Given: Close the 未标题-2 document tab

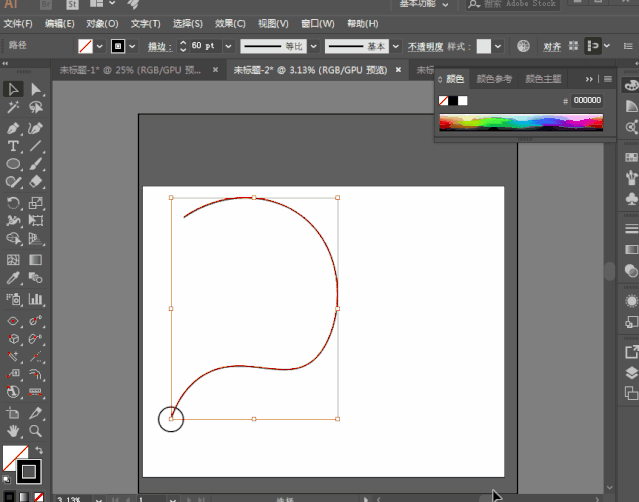Looking at the screenshot, I should click(x=399, y=70).
